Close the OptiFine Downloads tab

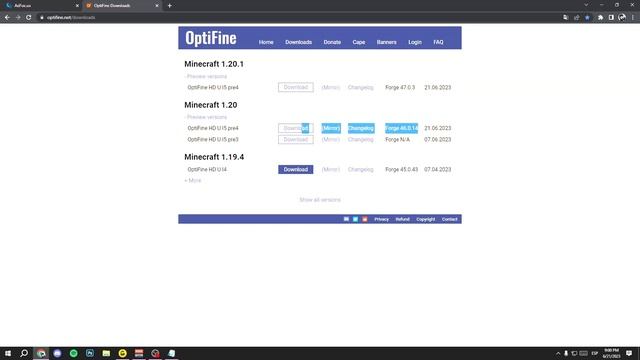click(x=157, y=6)
